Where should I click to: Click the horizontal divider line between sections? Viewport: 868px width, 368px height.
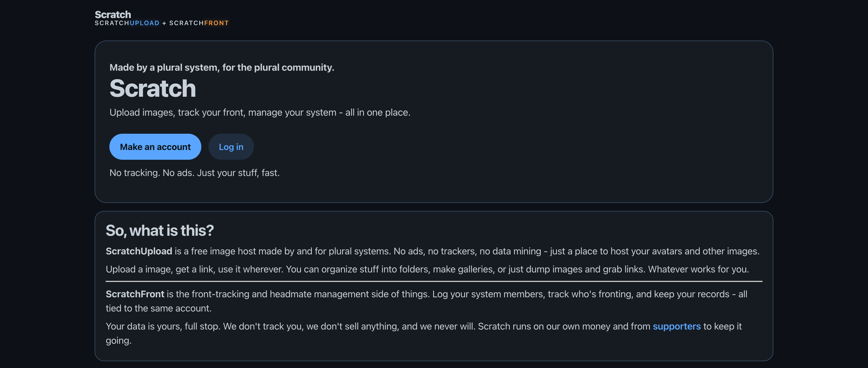(434, 281)
